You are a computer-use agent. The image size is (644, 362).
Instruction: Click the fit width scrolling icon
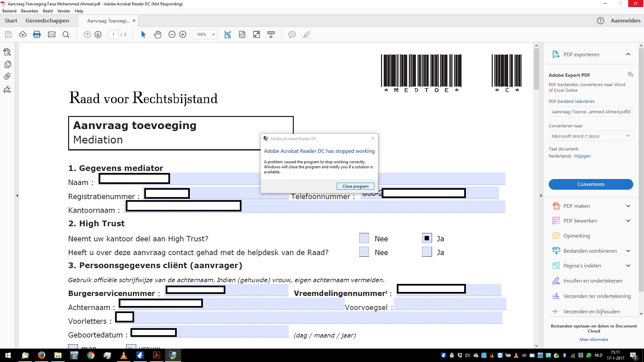point(228,35)
